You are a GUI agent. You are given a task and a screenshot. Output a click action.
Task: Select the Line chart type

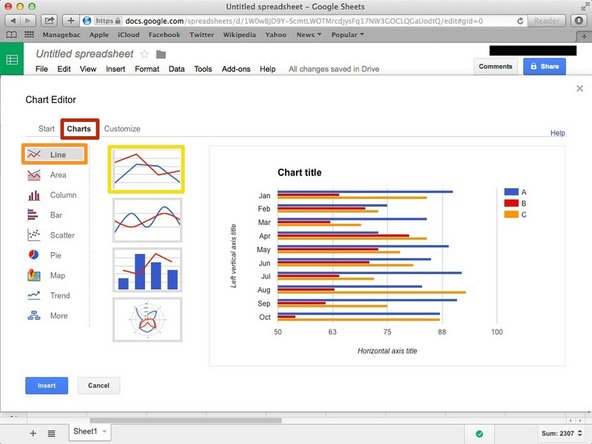54,154
